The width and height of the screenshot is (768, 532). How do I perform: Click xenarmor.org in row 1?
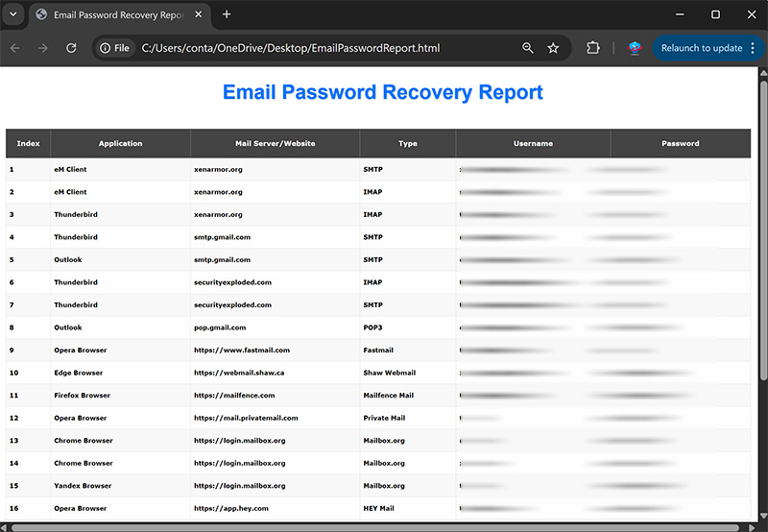click(x=218, y=170)
